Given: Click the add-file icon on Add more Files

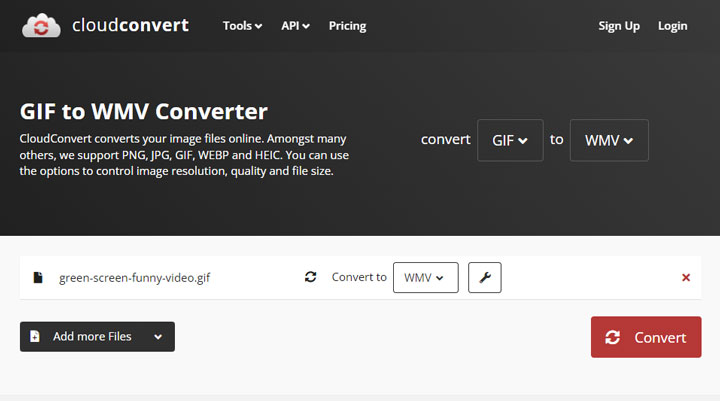Looking at the screenshot, I should pyautogui.click(x=36, y=337).
